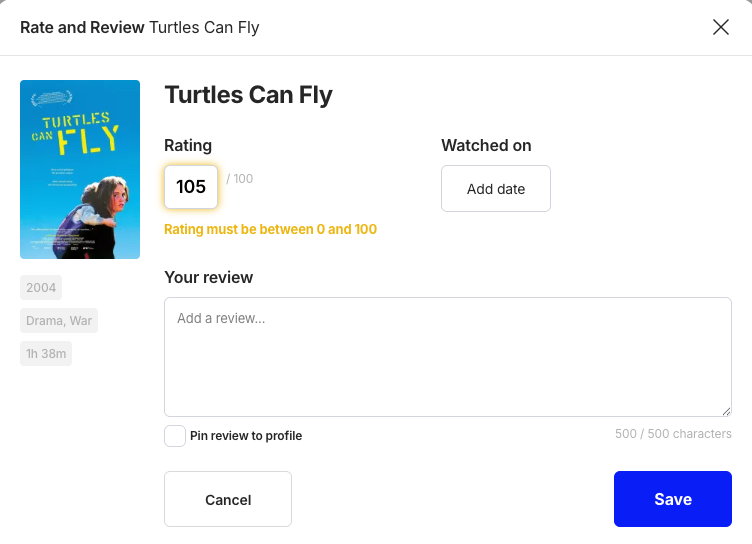Click the Turtles Can Fly poster thumbnail

coord(80,169)
